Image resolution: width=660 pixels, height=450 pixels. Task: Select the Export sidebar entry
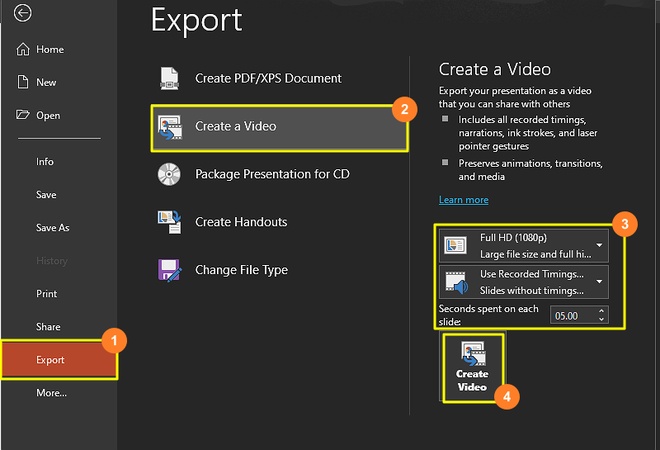pos(59,360)
